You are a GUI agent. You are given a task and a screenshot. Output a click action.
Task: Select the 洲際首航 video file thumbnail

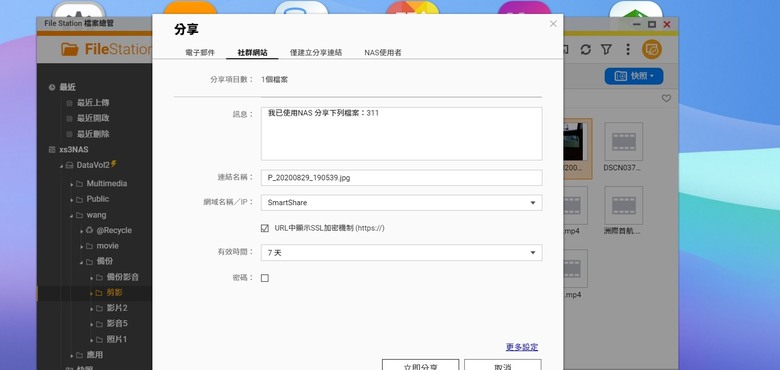pyautogui.click(x=623, y=205)
